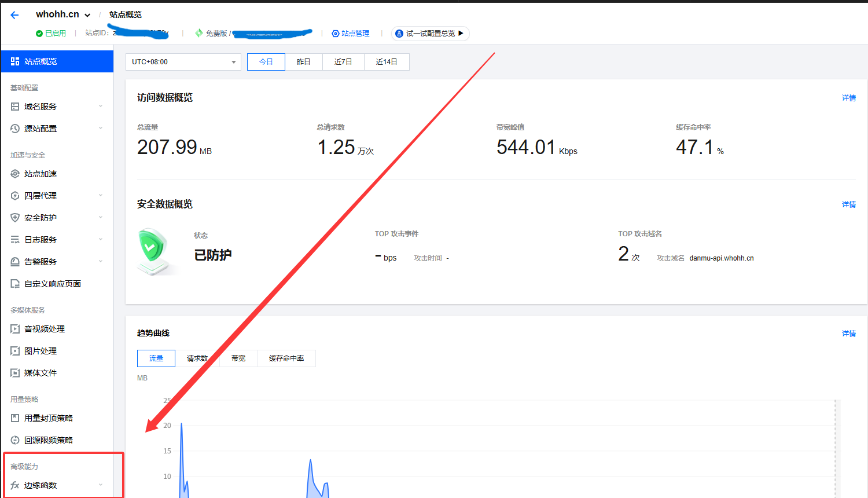
Task: Click the site management gear icon
Action: [335, 34]
